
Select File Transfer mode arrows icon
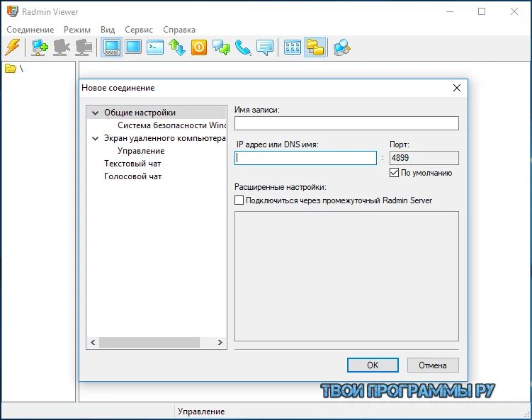[x=177, y=47]
